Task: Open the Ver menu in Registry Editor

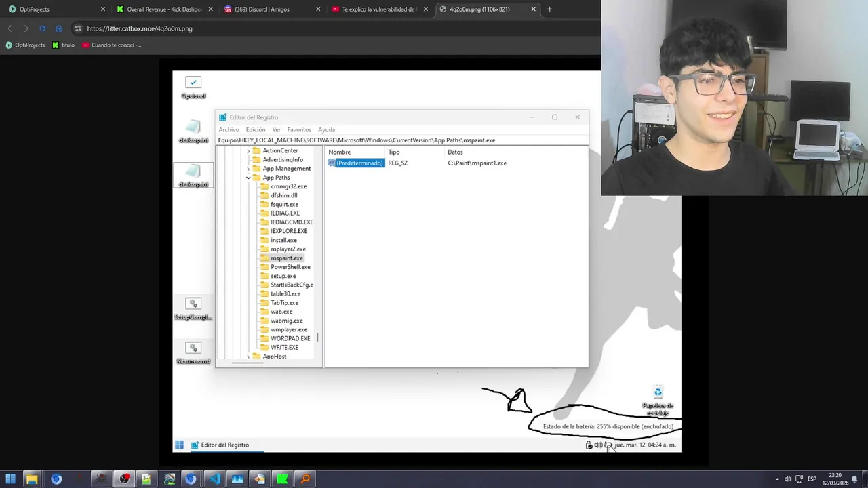Action: [276, 129]
